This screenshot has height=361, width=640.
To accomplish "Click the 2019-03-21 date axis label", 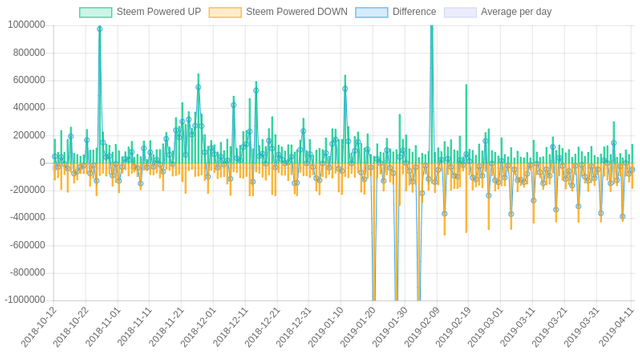I will (550, 327).
